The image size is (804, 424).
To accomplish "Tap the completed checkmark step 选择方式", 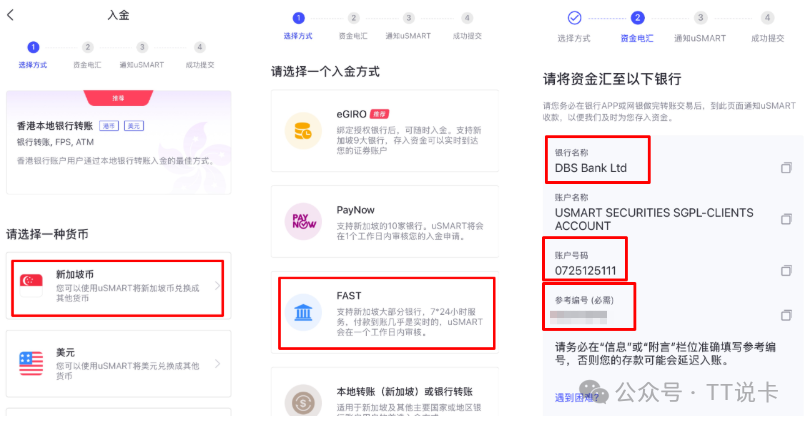I will [x=574, y=18].
